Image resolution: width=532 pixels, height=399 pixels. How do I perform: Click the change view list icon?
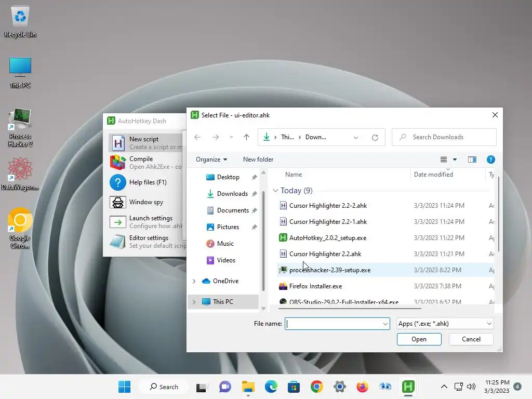pos(444,159)
